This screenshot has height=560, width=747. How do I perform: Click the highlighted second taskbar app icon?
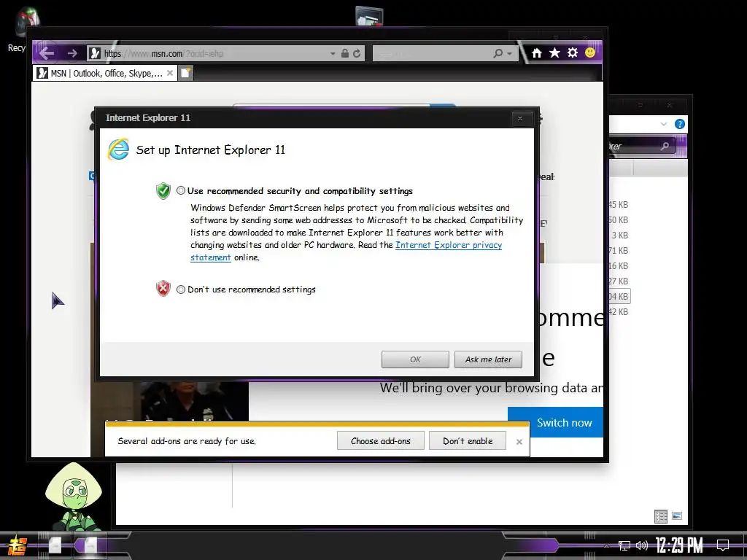click(90, 545)
